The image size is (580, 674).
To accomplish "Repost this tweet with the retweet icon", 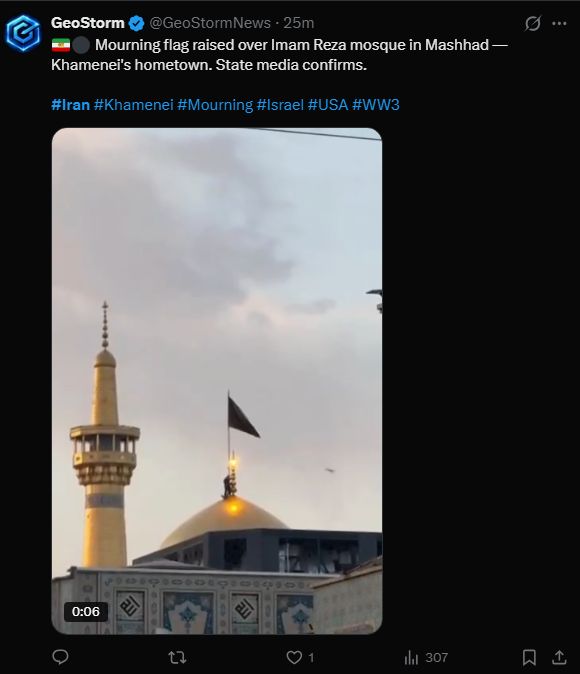I will coord(177,657).
